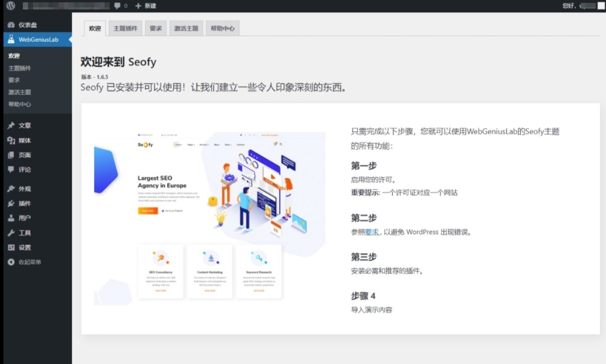This screenshot has width=606, height=364.
Task: Click the 重要提示 license note text
Action: (x=404, y=193)
